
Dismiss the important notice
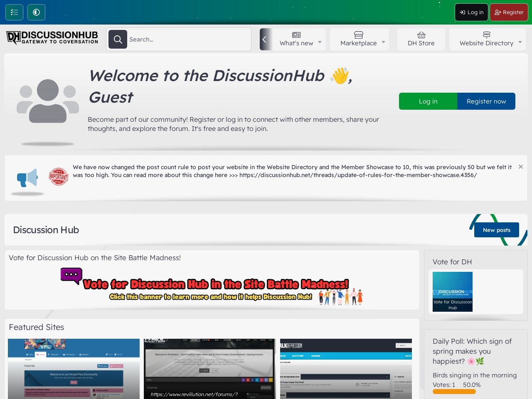520,167
